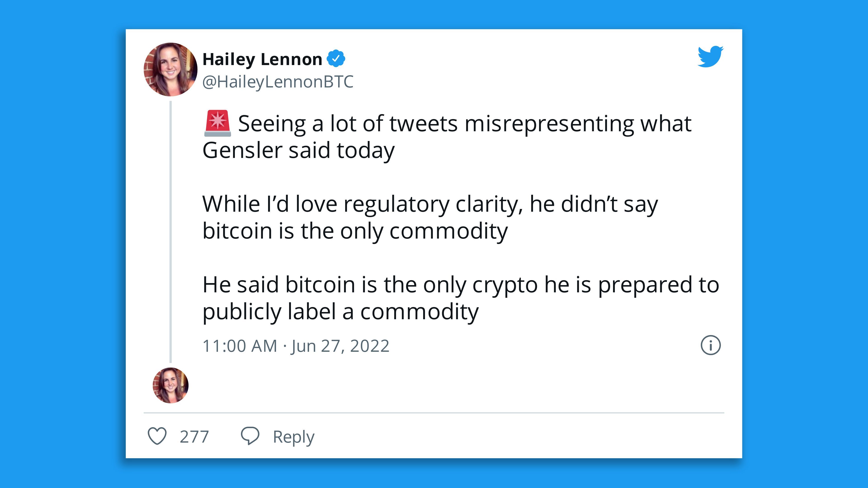Click the 'regulatory clarity' paragraph
This screenshot has height=488, width=868.
click(430, 218)
